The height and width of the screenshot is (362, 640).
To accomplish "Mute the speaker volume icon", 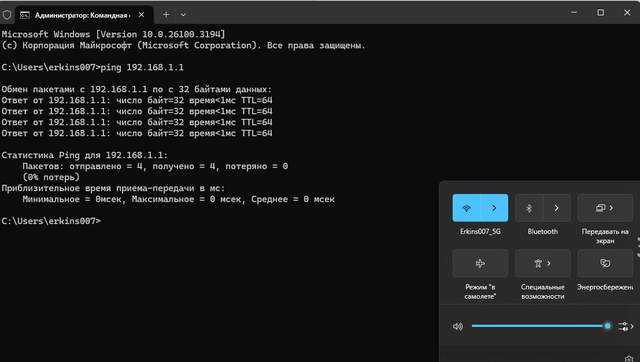I will [458, 326].
